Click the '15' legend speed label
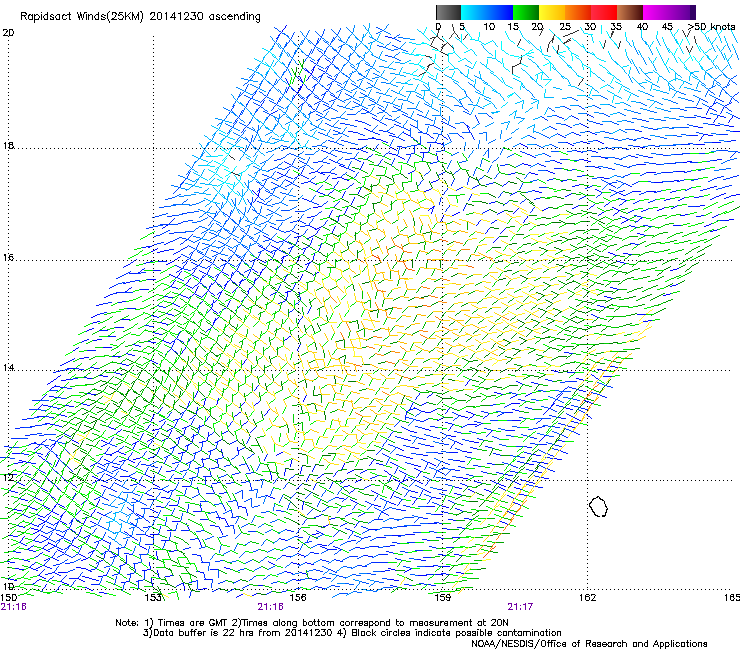 pos(513,26)
